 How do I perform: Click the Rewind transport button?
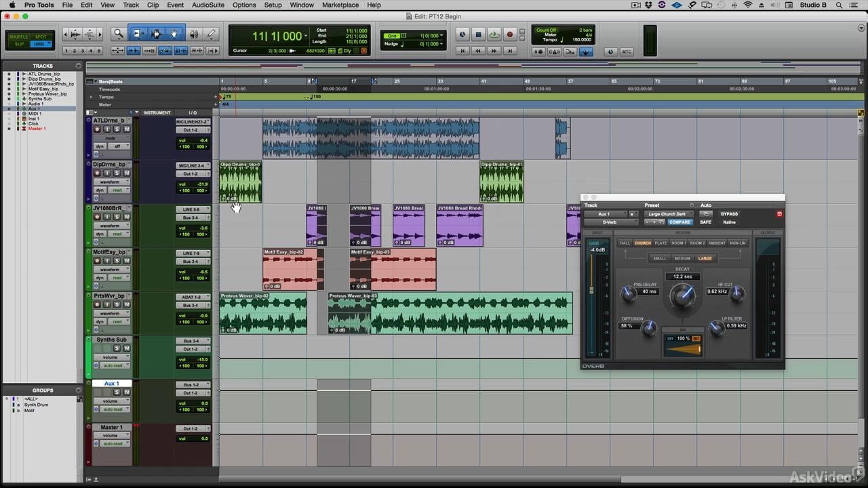479,51
